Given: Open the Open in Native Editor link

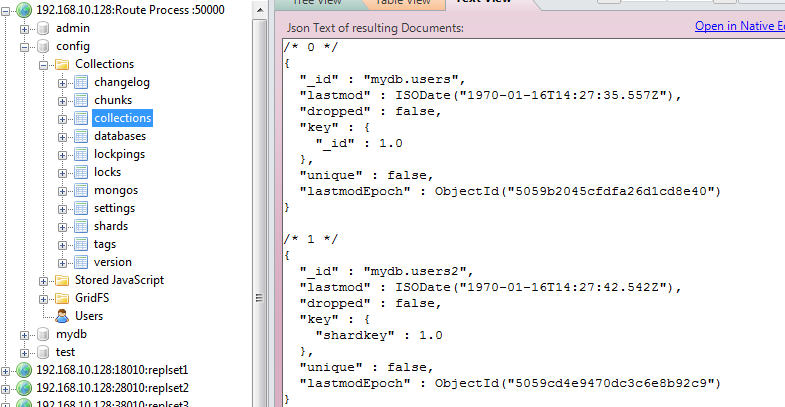Looking at the screenshot, I should (739, 26).
